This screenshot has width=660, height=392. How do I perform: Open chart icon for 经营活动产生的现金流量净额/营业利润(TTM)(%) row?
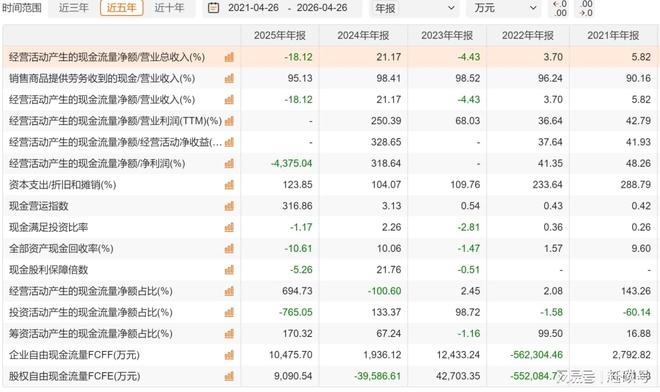click(229, 121)
